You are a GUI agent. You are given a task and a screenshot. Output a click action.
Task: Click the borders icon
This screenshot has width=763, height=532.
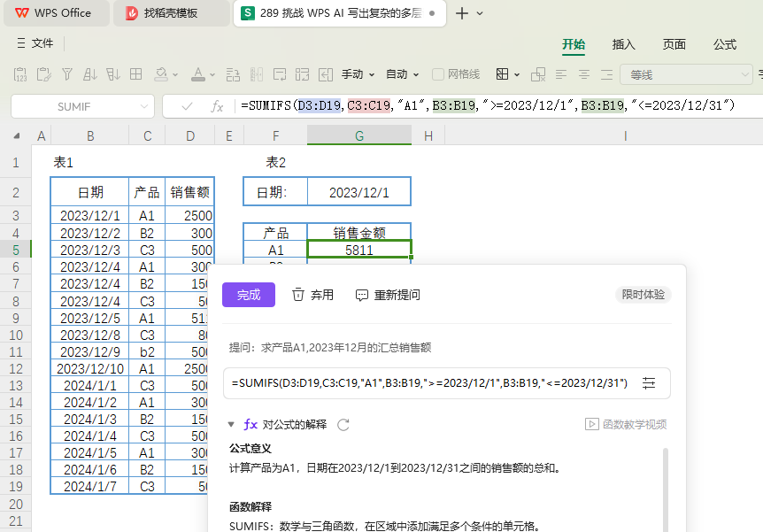pyautogui.click(x=502, y=74)
